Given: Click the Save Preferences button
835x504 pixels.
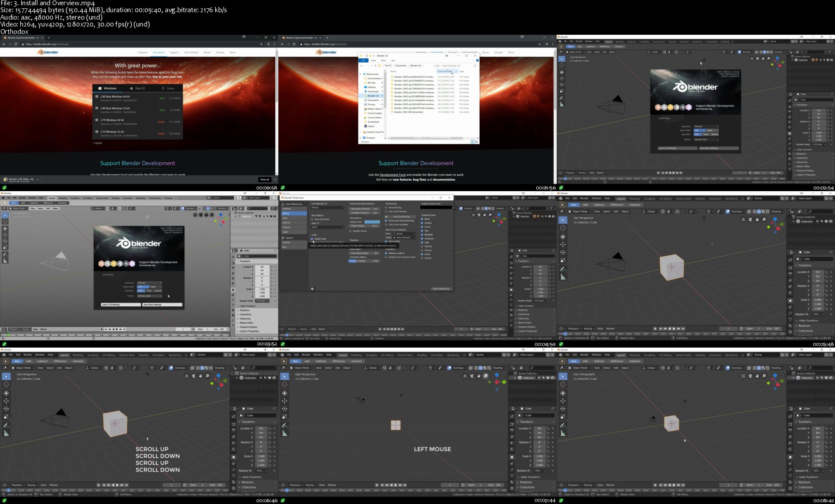Looking at the screenshot, I should click(x=441, y=288).
